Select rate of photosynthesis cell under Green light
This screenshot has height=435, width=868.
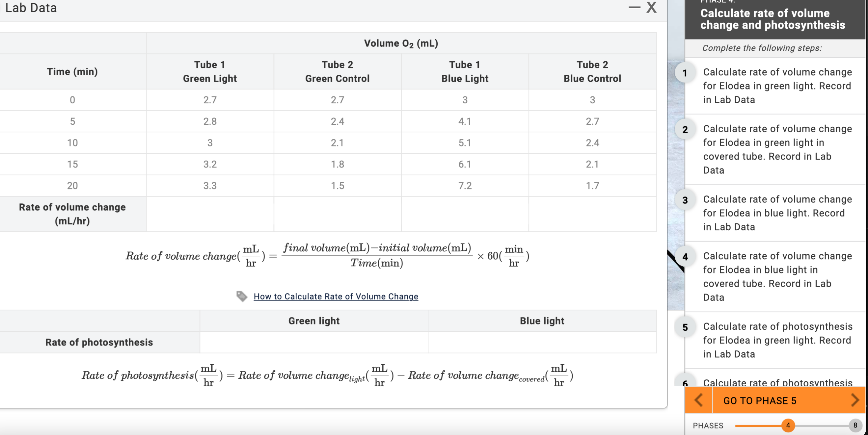pyautogui.click(x=314, y=342)
